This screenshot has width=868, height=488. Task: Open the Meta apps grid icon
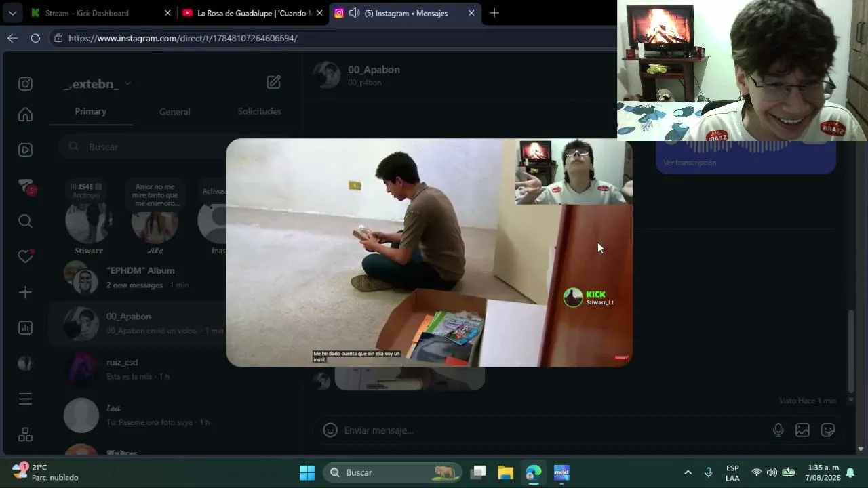click(25, 434)
